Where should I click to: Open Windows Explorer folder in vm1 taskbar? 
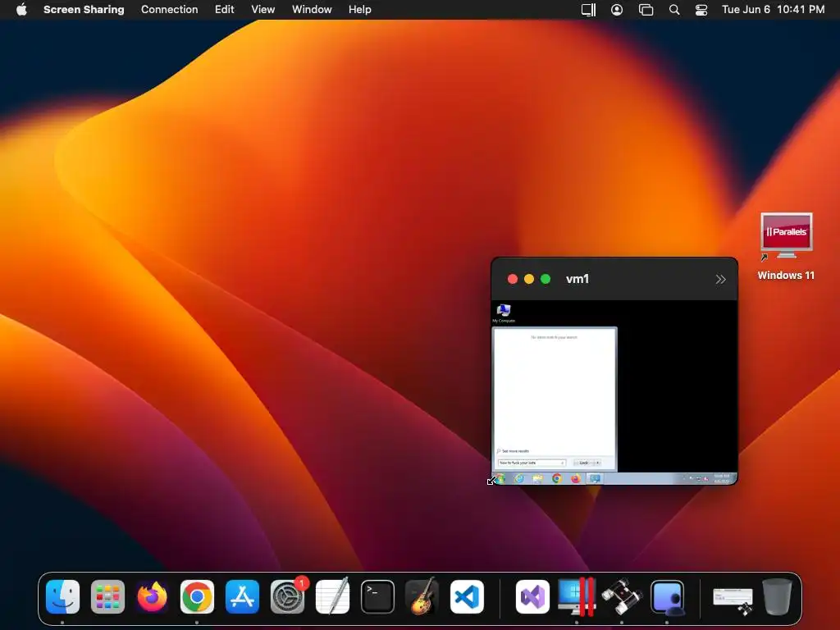(538, 479)
